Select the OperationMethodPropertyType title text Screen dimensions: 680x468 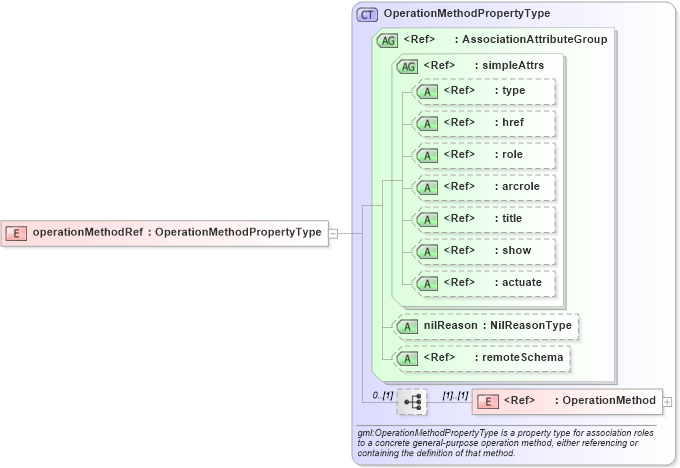point(467,13)
